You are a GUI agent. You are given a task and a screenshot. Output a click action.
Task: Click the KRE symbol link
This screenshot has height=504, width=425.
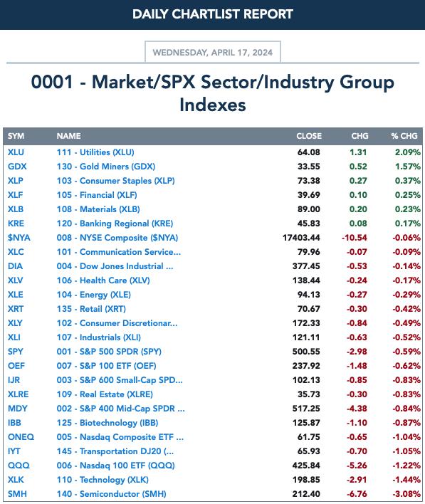[16, 224]
